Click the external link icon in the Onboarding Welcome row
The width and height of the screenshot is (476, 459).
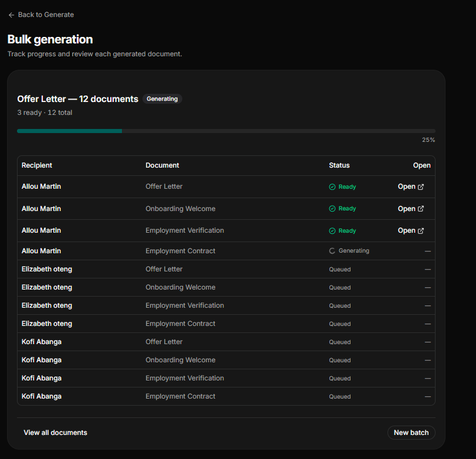coord(421,209)
